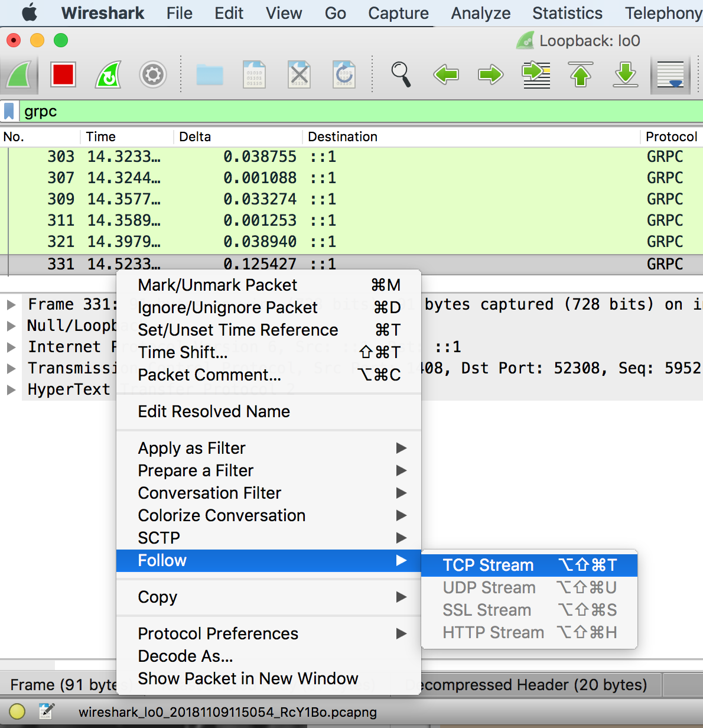Select Show Packet in New Window
703x728 pixels.
269,678
